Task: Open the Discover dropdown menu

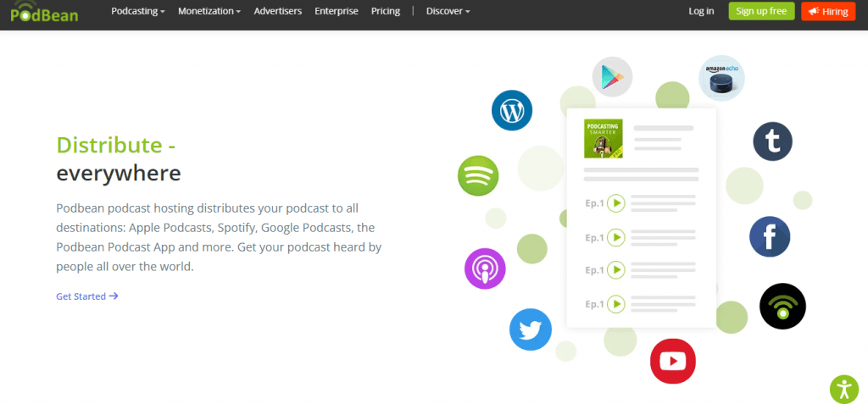Action: [448, 11]
